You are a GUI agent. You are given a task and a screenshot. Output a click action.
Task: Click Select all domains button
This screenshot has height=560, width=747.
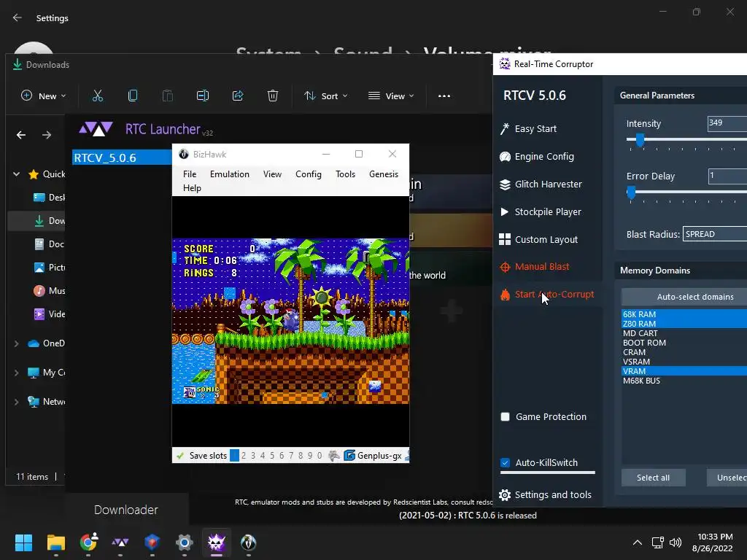pyautogui.click(x=653, y=478)
